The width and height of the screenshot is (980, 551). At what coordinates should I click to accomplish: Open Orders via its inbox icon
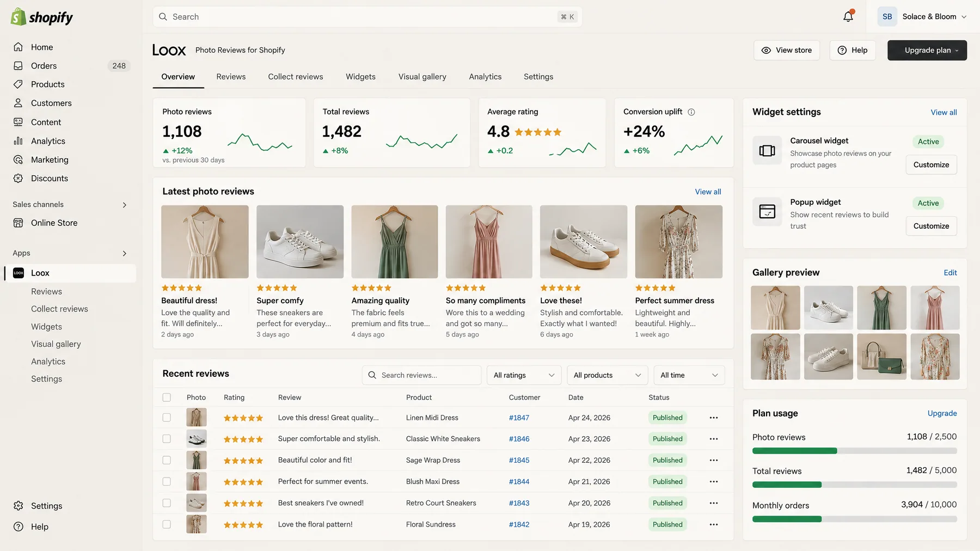19,66
